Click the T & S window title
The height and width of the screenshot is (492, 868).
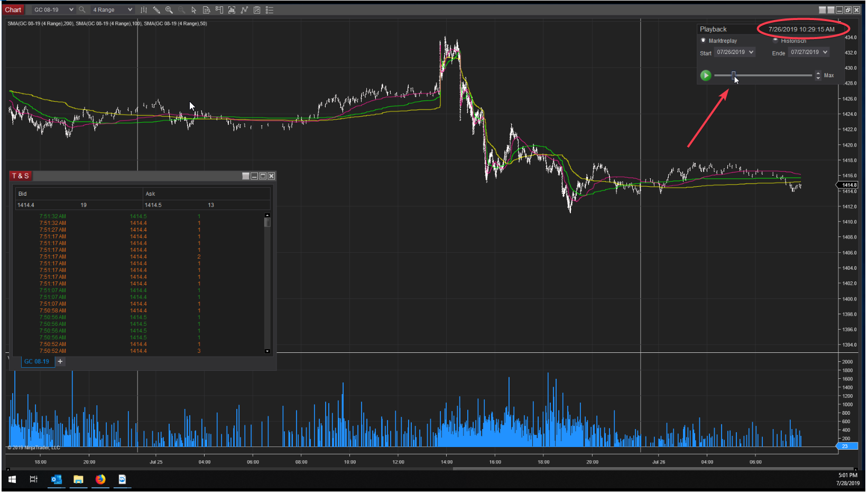click(x=21, y=176)
